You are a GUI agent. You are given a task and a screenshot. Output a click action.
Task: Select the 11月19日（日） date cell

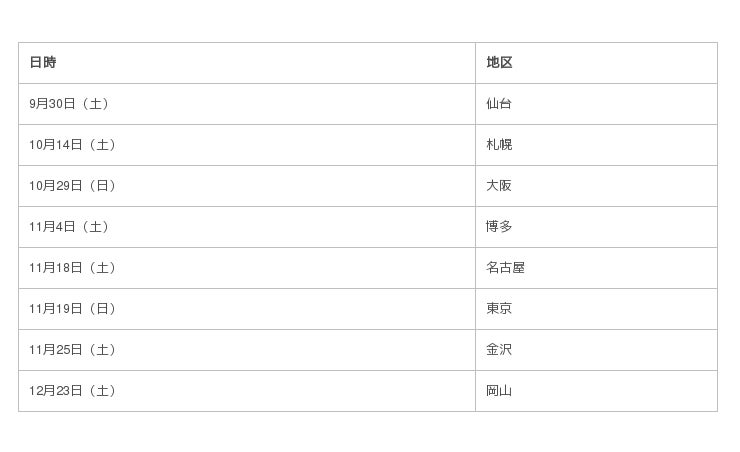(x=73, y=309)
